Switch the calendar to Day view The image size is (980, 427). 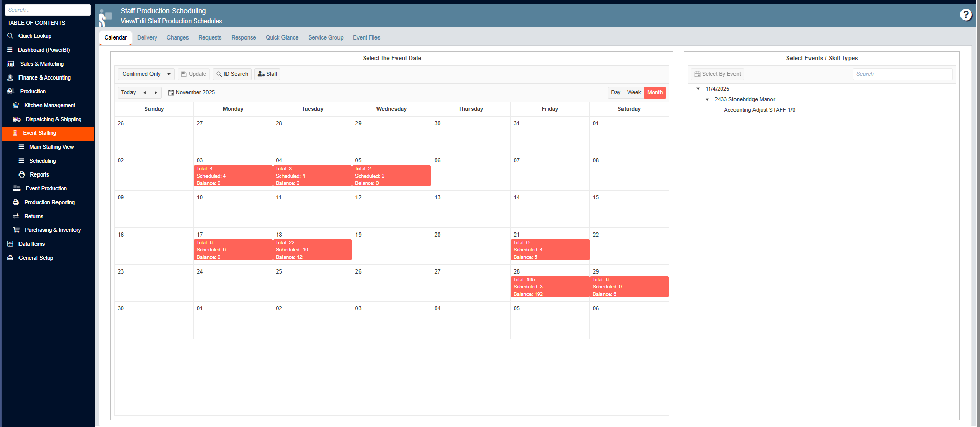click(x=615, y=92)
